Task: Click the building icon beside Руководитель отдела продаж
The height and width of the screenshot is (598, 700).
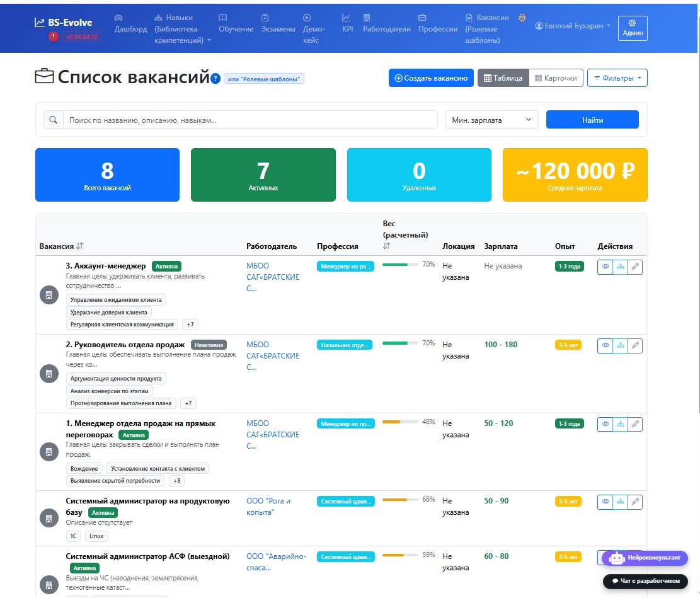Action: click(x=49, y=374)
